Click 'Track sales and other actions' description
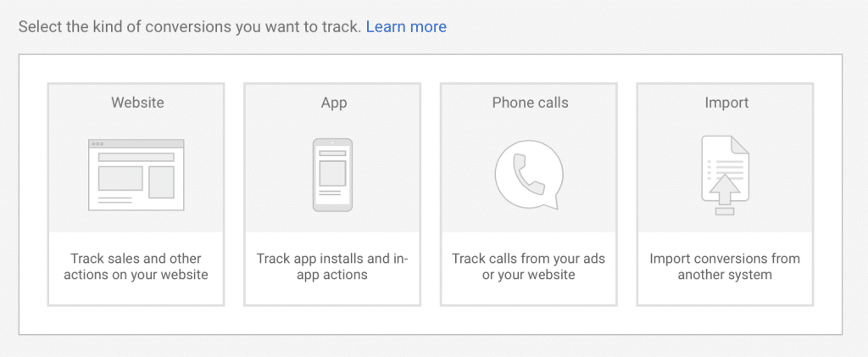868x357 pixels. pos(136,266)
